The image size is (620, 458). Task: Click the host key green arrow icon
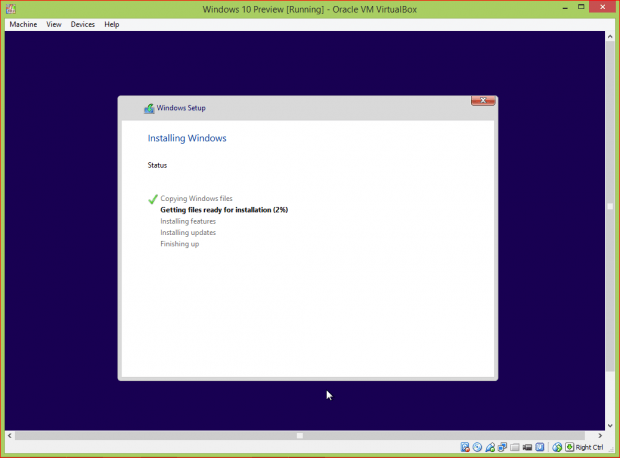click(569, 447)
